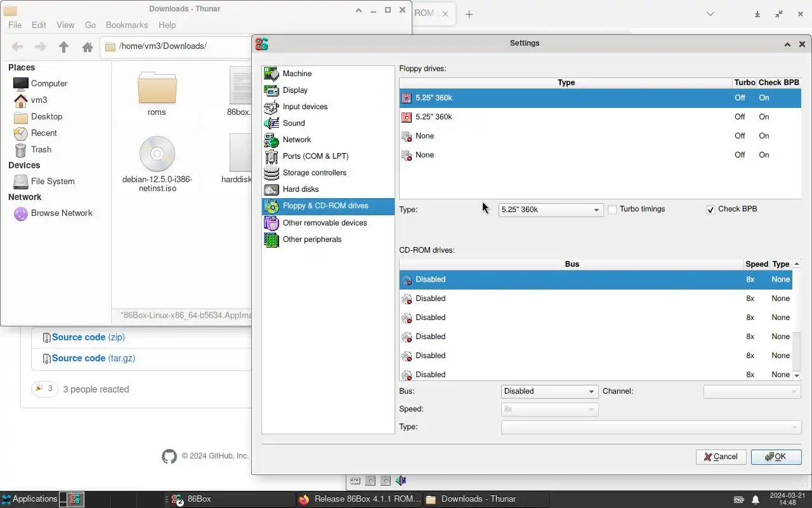812x508 pixels.
Task: Open the CD-ROM Channel dropdown
Action: tap(752, 392)
